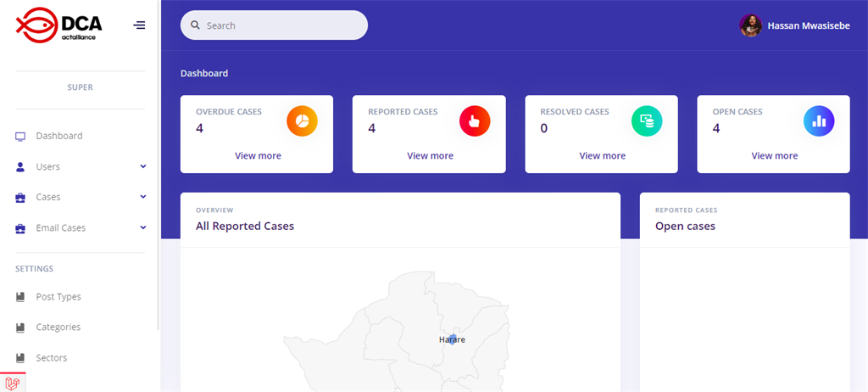
Task: Expand the Email Cases submenu chevron
Action: pos(142,227)
